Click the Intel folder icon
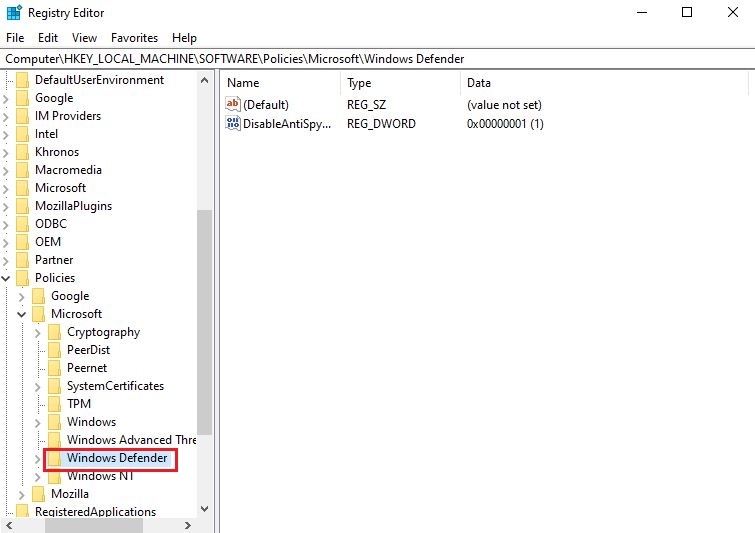The image size is (755, 533). (x=23, y=134)
